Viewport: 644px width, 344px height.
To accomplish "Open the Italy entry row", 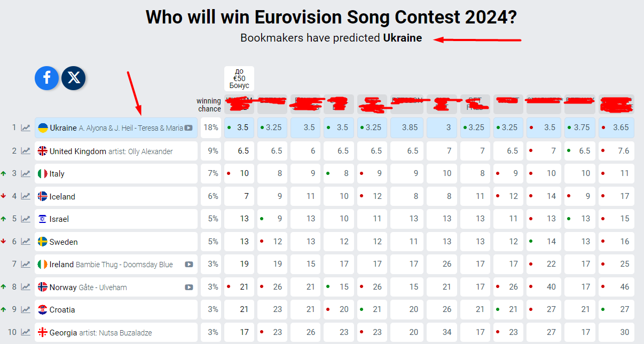I will pyautogui.click(x=57, y=174).
